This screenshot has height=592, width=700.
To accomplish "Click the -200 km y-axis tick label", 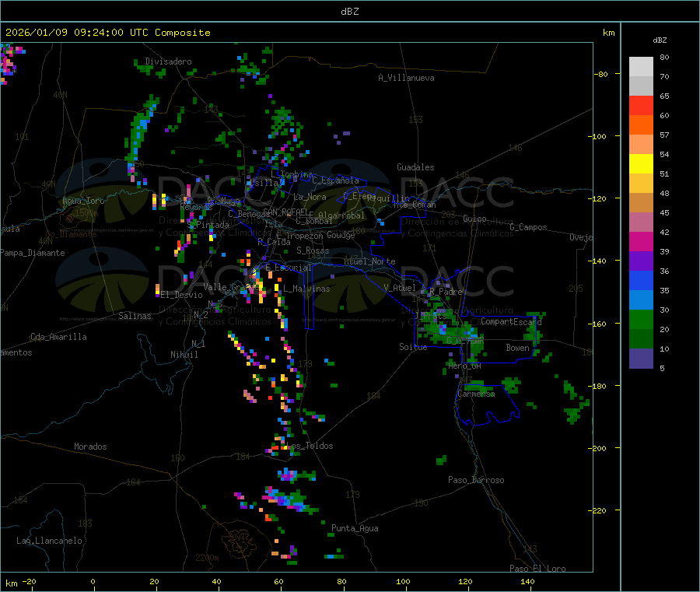I will (x=597, y=448).
